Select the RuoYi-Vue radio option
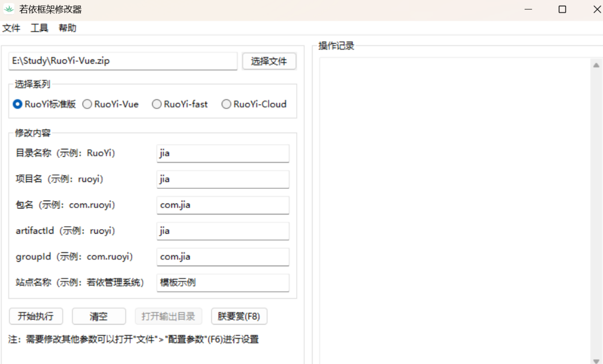The height and width of the screenshot is (364, 603). tap(111, 104)
